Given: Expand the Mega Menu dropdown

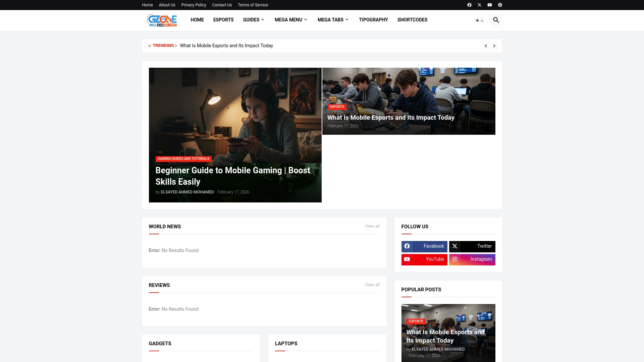Looking at the screenshot, I should point(291,20).
